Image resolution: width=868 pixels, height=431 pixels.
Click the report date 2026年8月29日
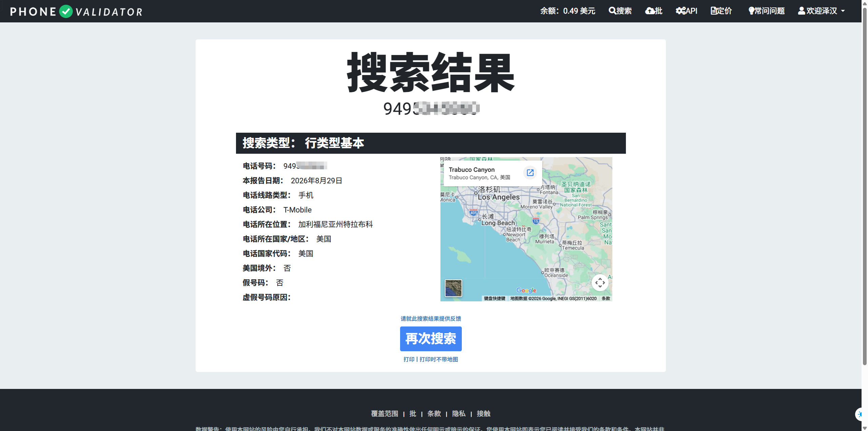316,181
